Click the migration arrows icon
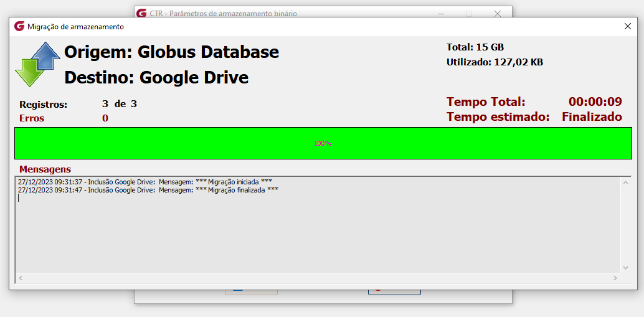 37,64
